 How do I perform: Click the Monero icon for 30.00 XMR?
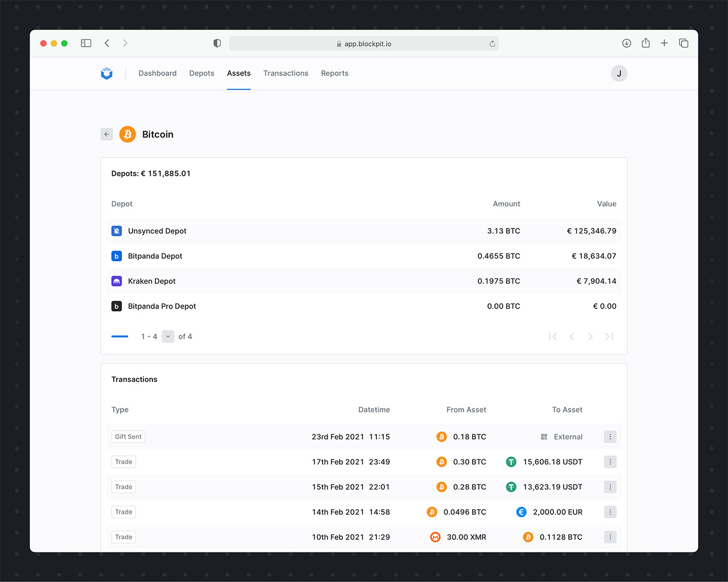[x=435, y=537]
